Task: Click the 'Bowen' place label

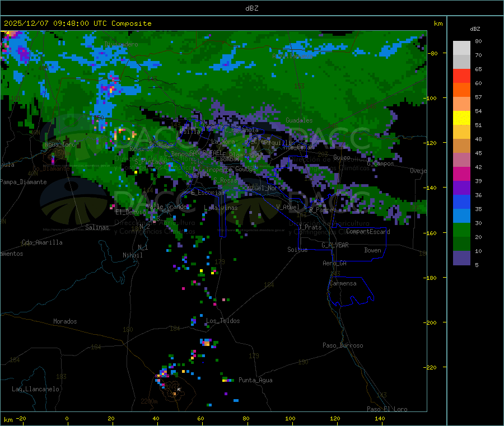Action: [372, 250]
